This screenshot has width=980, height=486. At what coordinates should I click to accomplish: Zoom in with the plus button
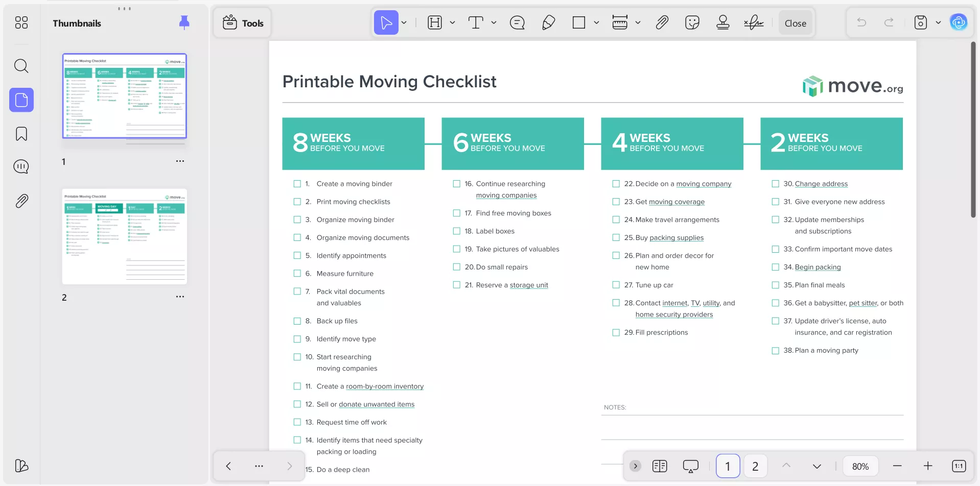[928, 466]
